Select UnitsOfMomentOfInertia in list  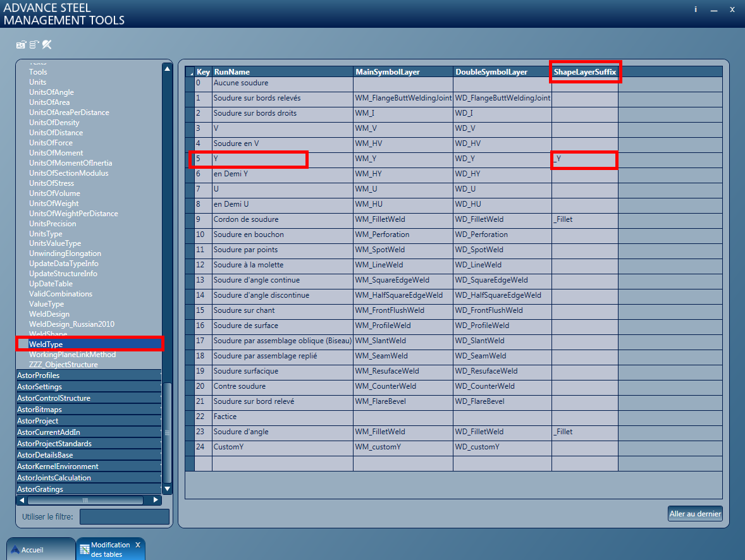pos(70,163)
